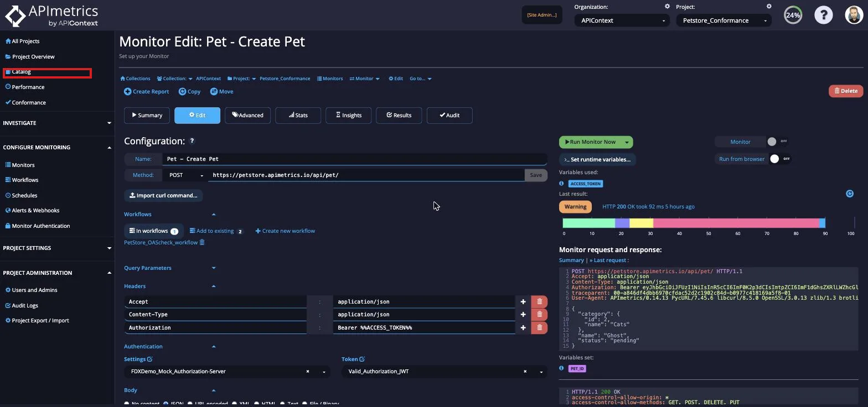Screen dimensions: 868x407
Task: Click the Bearer %%ACCESS_TOKEN%% header value field
Action: click(423, 327)
